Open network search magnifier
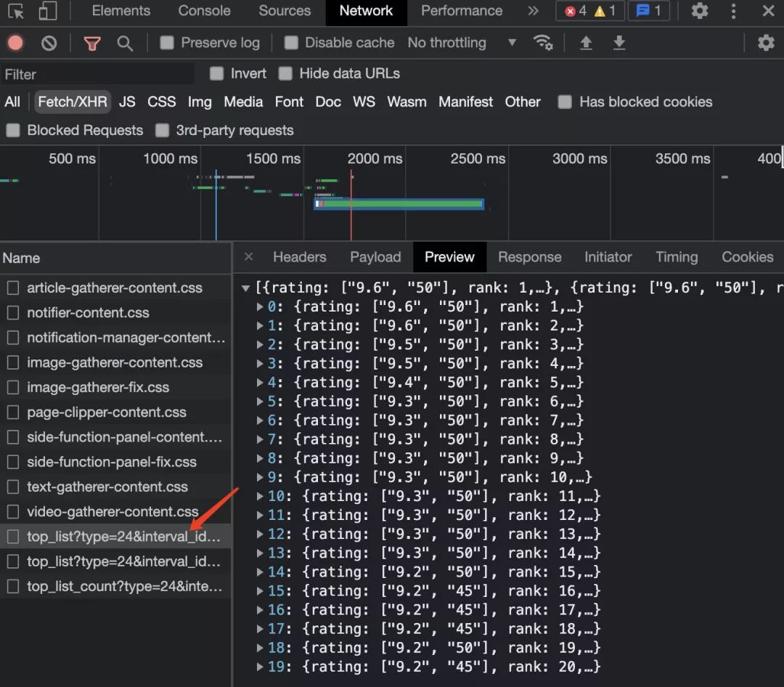 coord(125,44)
